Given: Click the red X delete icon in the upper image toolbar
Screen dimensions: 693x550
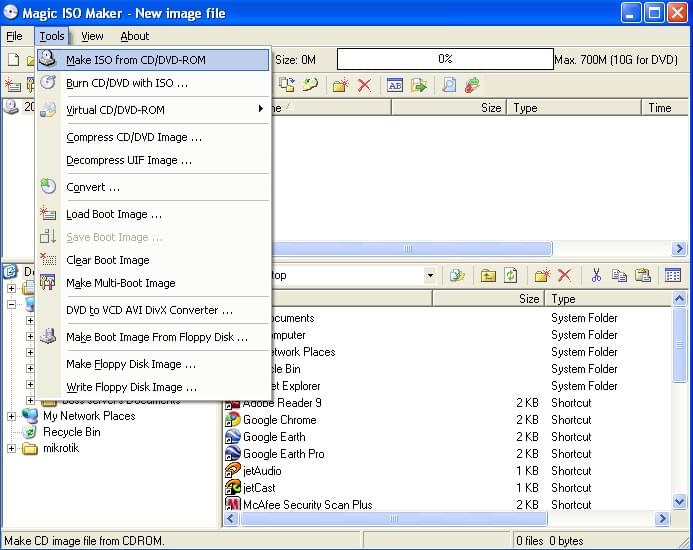Looking at the screenshot, I should pos(364,85).
